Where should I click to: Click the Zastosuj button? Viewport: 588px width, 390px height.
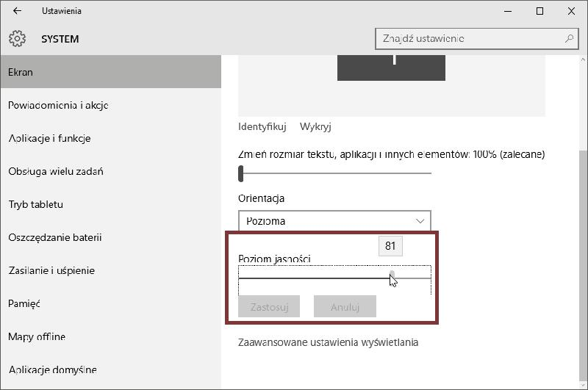pyautogui.click(x=269, y=307)
